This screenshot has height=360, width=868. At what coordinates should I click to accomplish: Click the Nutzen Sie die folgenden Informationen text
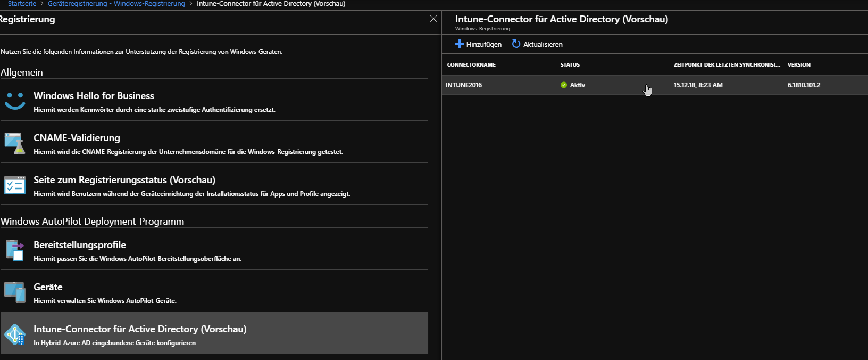pos(141,52)
